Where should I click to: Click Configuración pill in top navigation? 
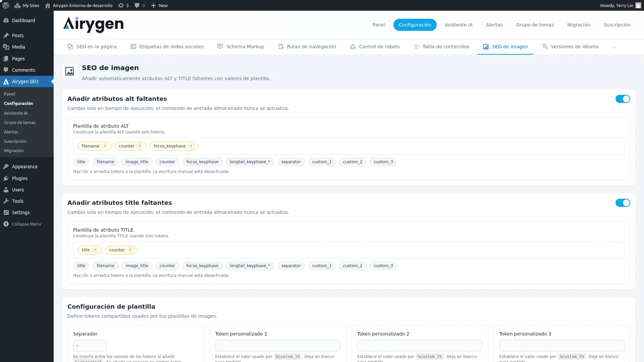coord(415,25)
